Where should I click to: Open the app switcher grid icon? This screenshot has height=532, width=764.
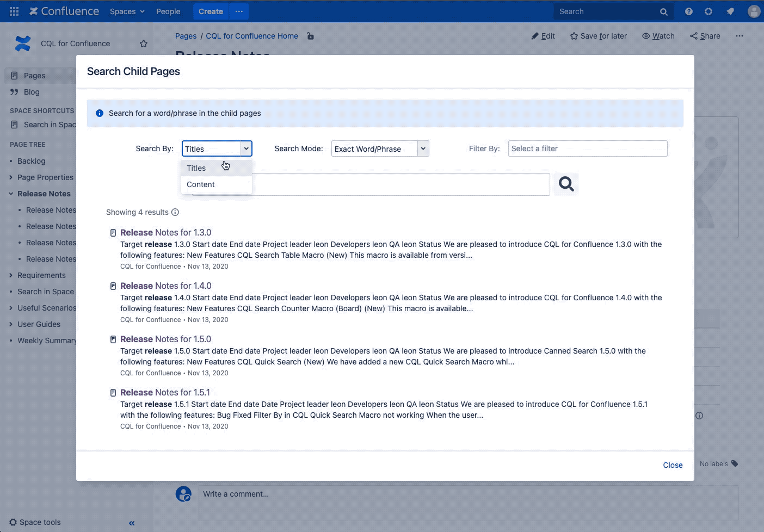pos(14,11)
